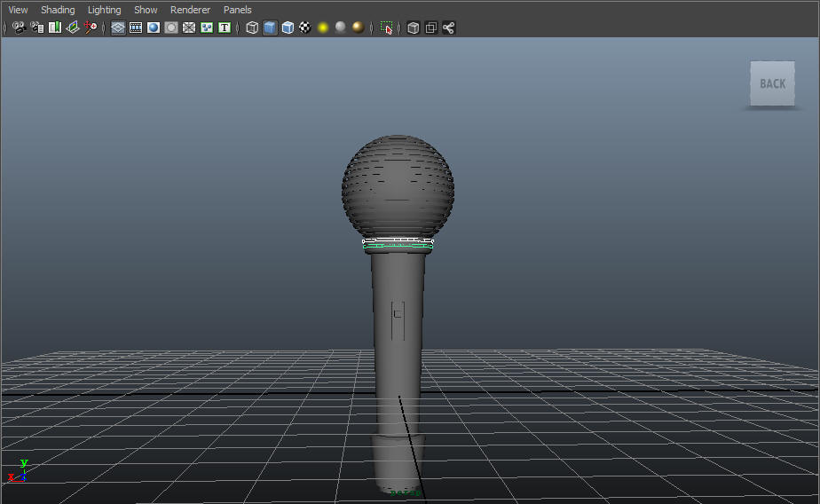The width and height of the screenshot is (820, 504).
Task: Toggle the Gate Mask icon
Action: pyautogui.click(x=171, y=28)
